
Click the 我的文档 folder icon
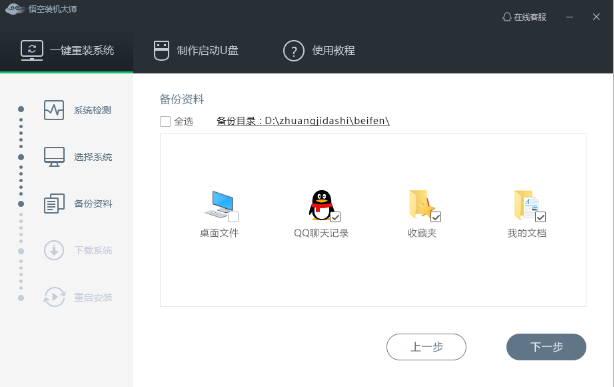pos(526,205)
